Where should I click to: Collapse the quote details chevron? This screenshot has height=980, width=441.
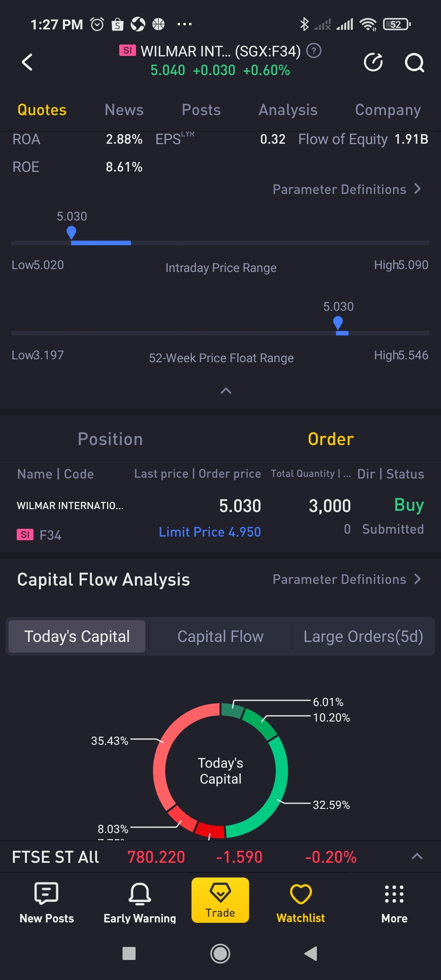click(x=226, y=391)
